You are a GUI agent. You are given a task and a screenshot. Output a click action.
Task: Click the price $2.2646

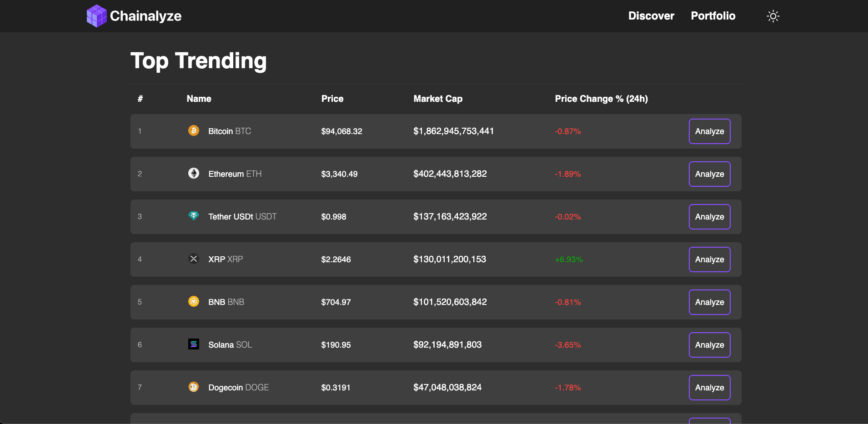336,259
